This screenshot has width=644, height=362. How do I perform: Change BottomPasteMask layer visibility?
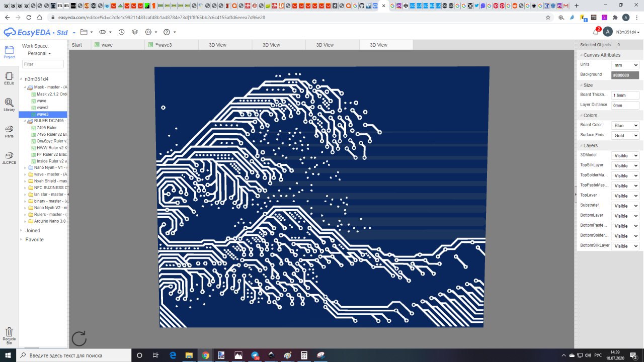point(625,226)
